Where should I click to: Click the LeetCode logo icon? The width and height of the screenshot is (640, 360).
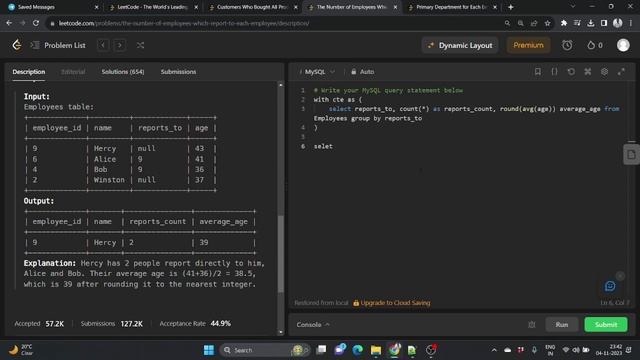[16, 45]
